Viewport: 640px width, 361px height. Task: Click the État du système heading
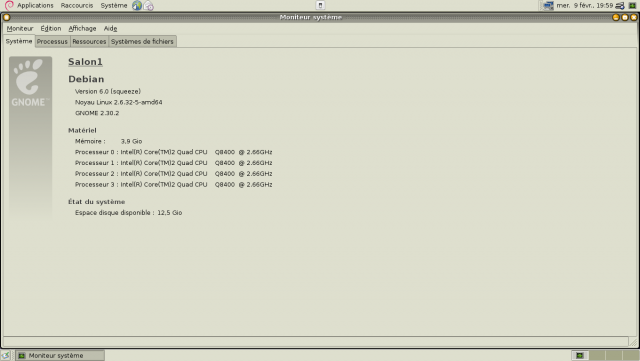(x=97, y=202)
